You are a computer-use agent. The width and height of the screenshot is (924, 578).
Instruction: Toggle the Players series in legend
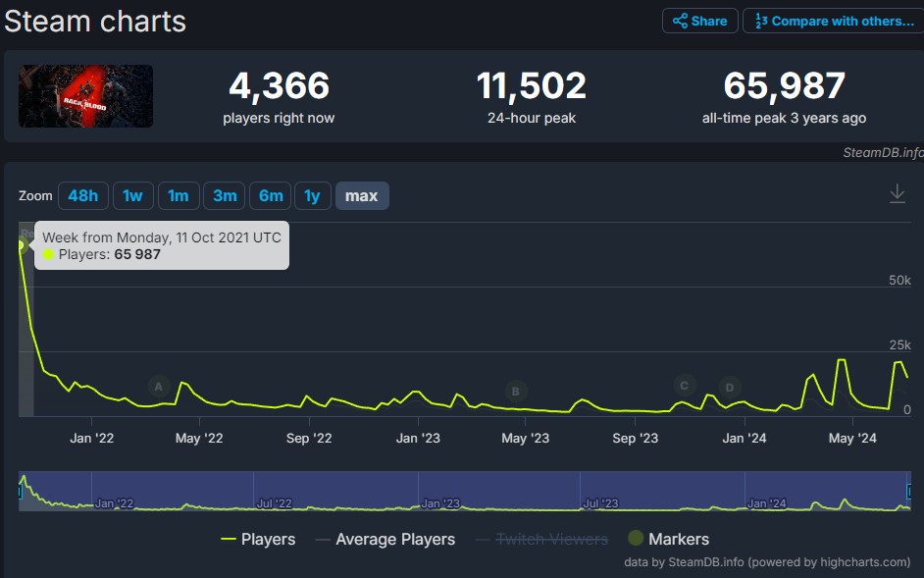click(x=258, y=539)
